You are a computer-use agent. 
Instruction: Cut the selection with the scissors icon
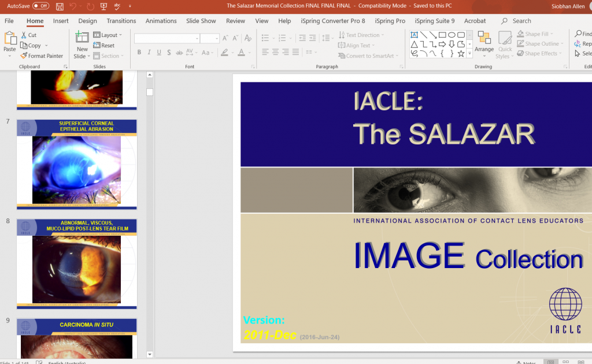tap(24, 35)
